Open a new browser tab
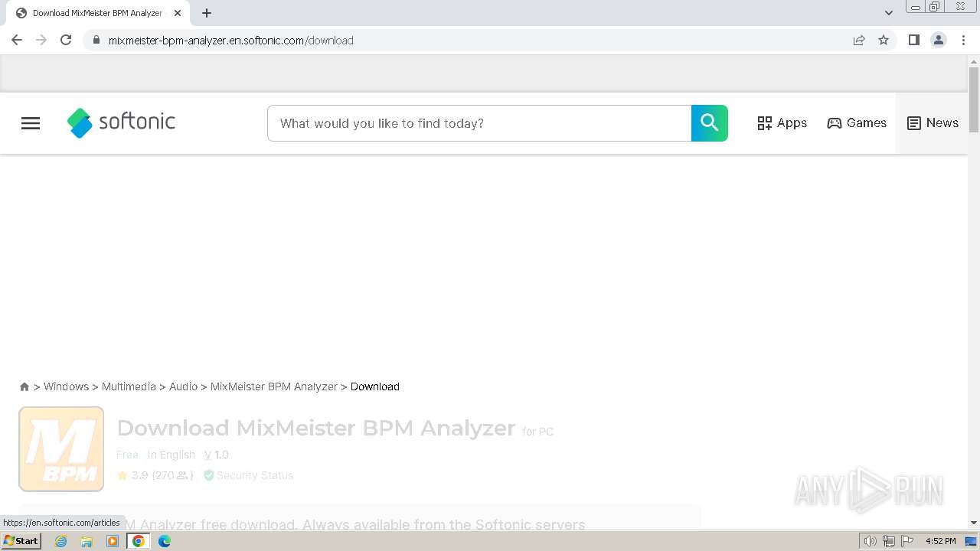The image size is (980, 551). [x=207, y=13]
